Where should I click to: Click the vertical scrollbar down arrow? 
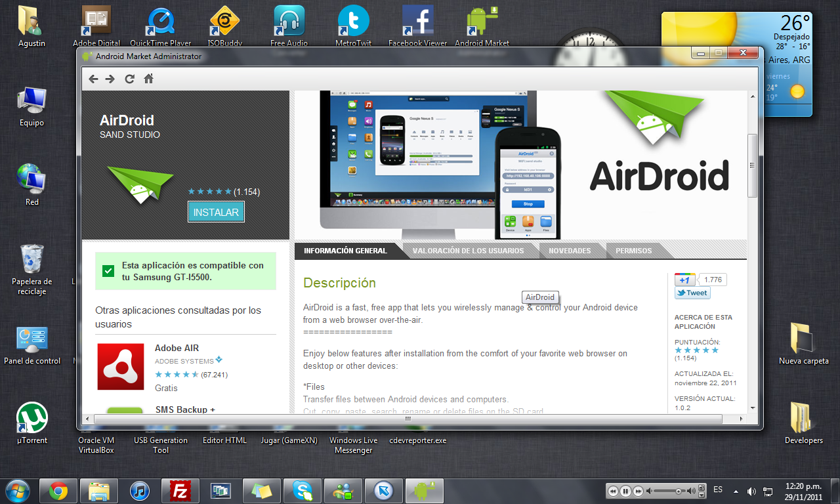pos(753,408)
